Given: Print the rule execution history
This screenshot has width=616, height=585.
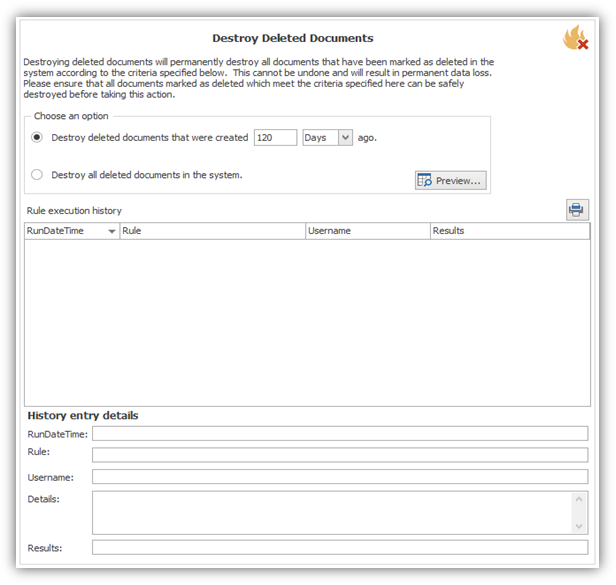Looking at the screenshot, I should pyautogui.click(x=577, y=209).
